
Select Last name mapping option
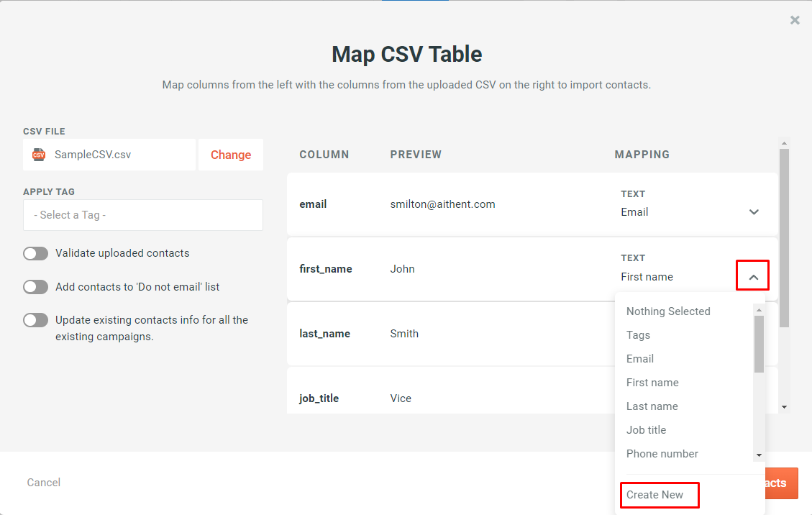coord(652,406)
